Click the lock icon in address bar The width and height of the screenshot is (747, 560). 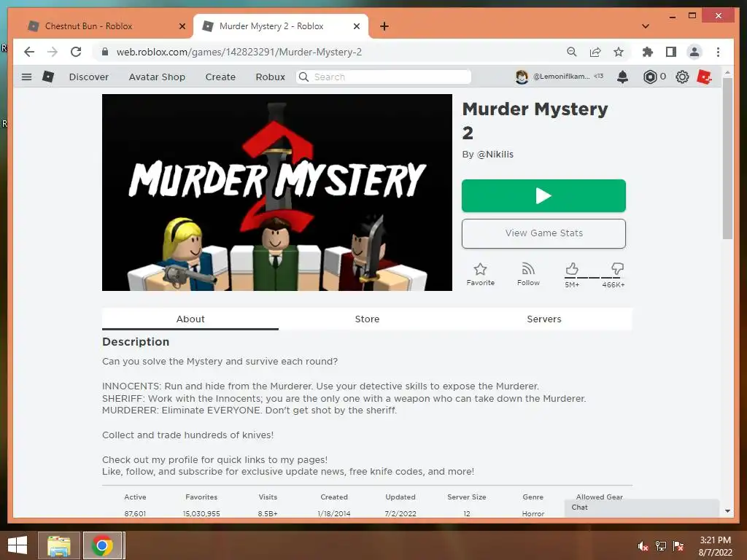[105, 52]
